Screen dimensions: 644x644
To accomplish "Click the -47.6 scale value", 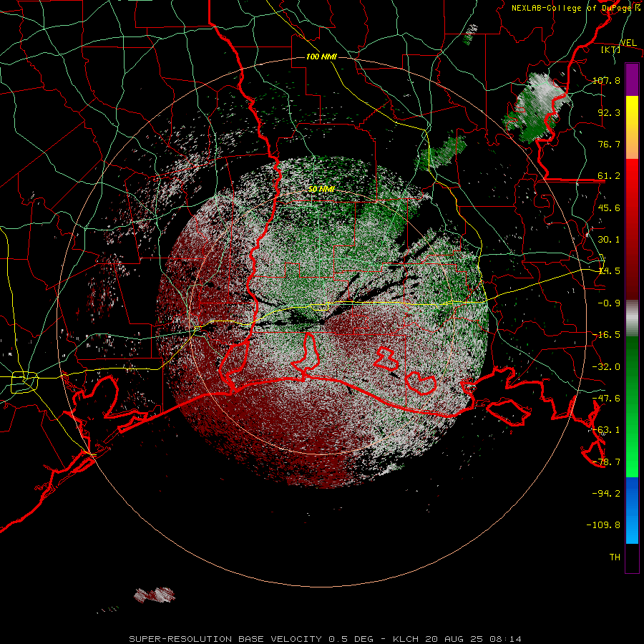I will 606,399.
